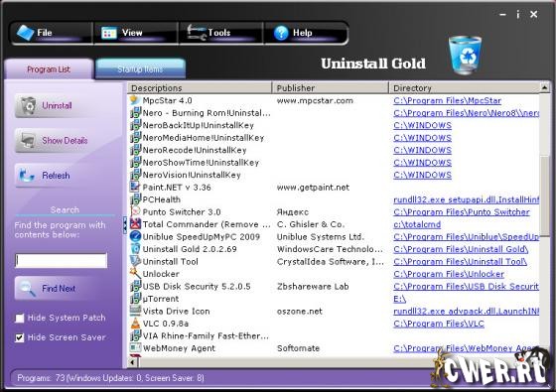Click the vertical scrollbar thumb
The width and height of the screenshot is (556, 392).
pyautogui.click(x=545, y=197)
